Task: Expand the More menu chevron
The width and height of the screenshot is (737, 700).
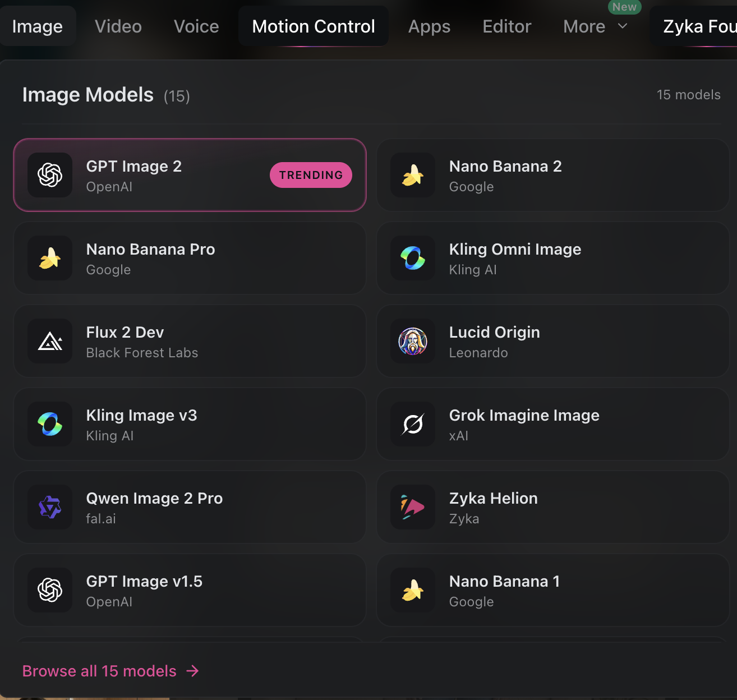Action: [623, 26]
